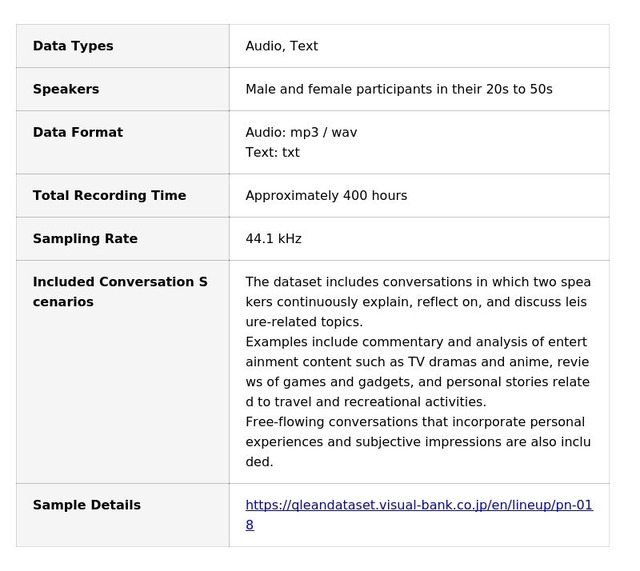
Task: Click the 'Sampling Rate' row header
Action: click(85, 238)
